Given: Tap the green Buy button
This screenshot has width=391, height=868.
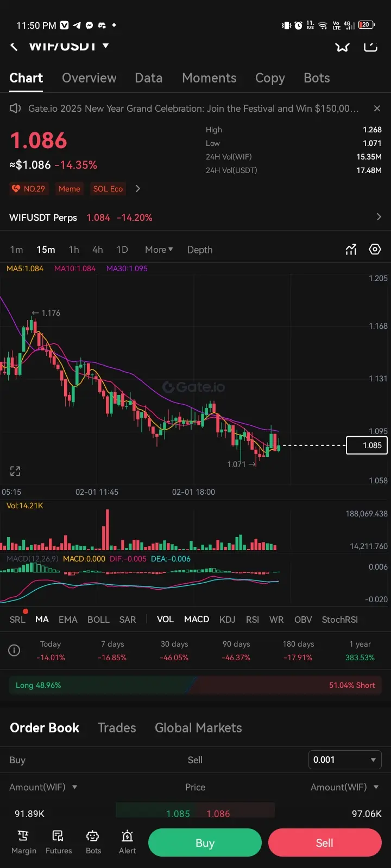Looking at the screenshot, I should point(205,843).
